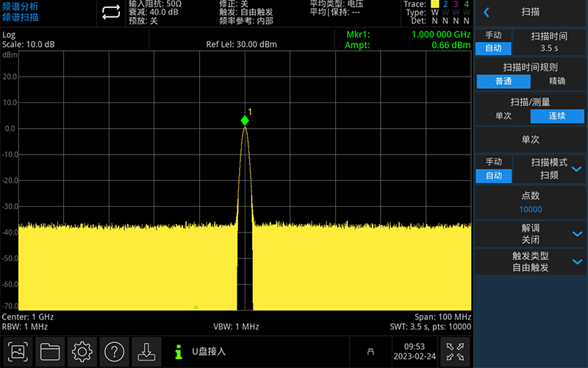Image resolution: width=588 pixels, height=368 pixels.
Task: Click the 点数 10000 points field
Action: pos(530,202)
